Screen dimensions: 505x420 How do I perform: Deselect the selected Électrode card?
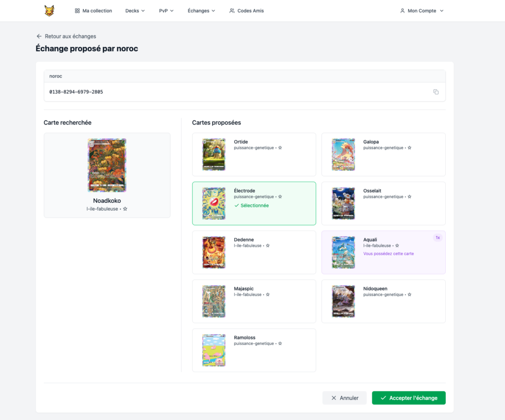click(254, 203)
